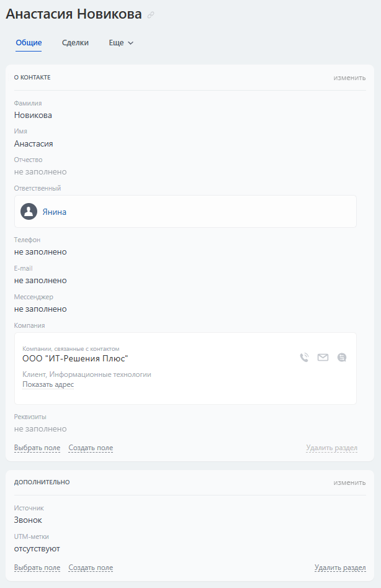
Task: Click the empty Телефон field value
Action: (40, 252)
